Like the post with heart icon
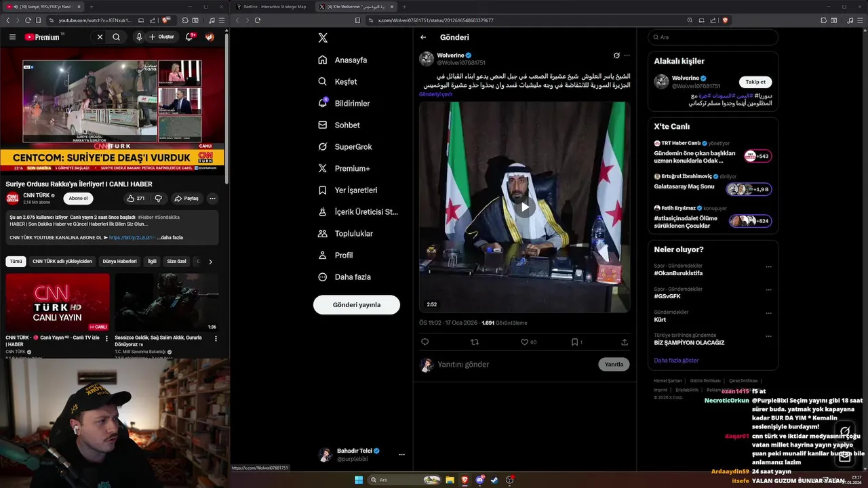868x488 pixels. pyautogui.click(x=524, y=342)
